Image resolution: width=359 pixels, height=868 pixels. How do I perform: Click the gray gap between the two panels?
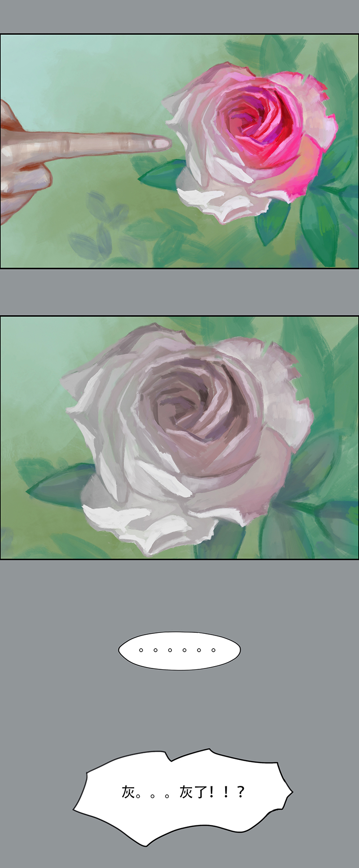click(x=179, y=292)
